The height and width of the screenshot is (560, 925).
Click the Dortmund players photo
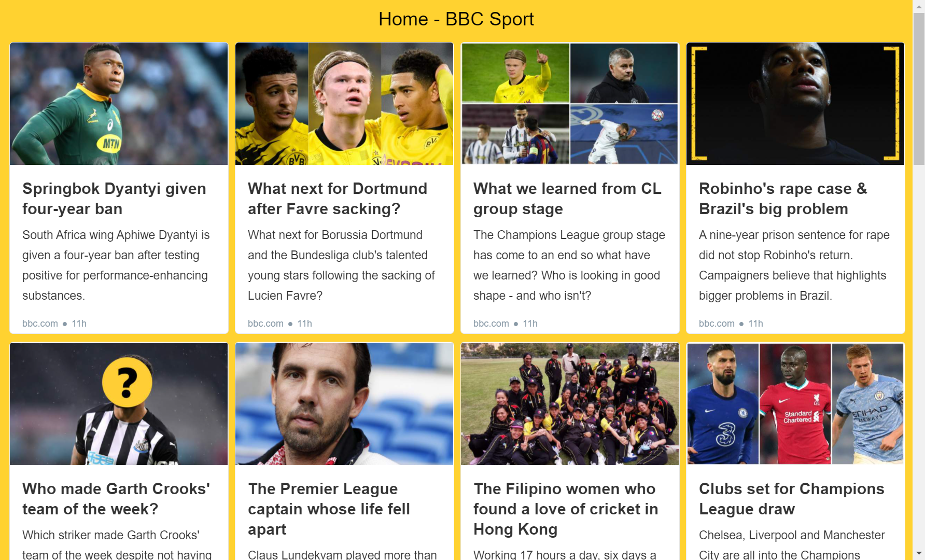pos(344,104)
